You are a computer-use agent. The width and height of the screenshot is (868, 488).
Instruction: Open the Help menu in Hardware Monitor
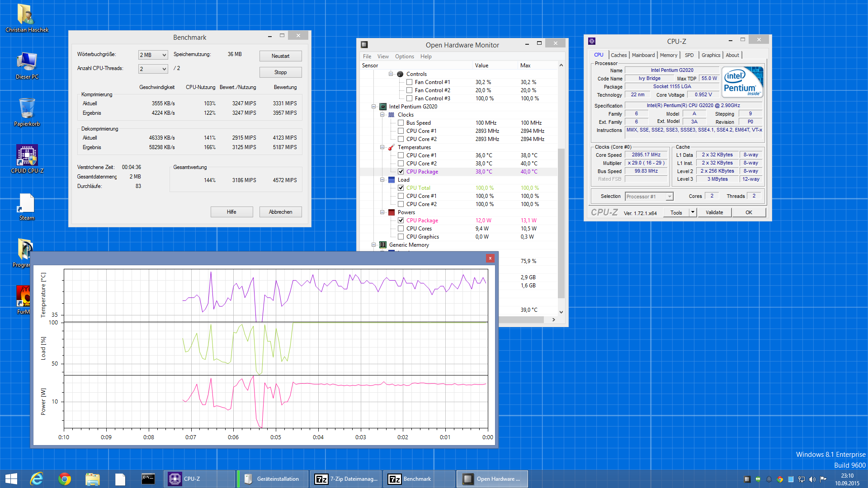tap(426, 56)
